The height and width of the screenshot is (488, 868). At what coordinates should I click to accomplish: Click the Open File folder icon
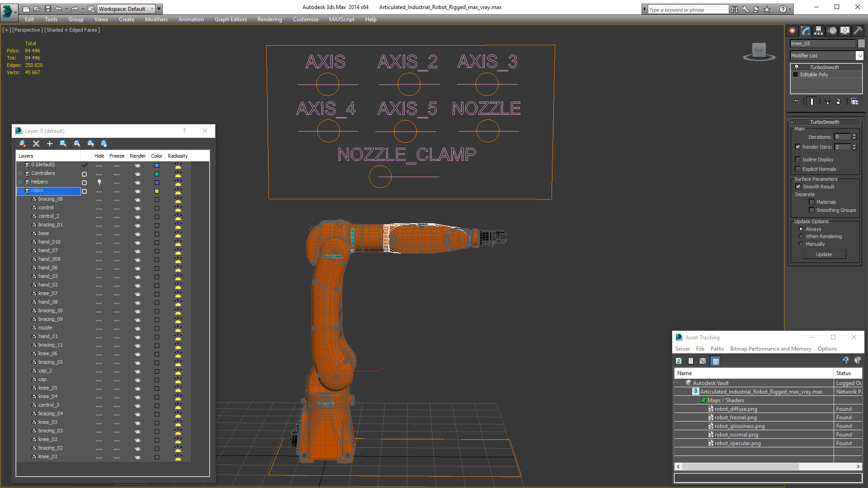[37, 9]
